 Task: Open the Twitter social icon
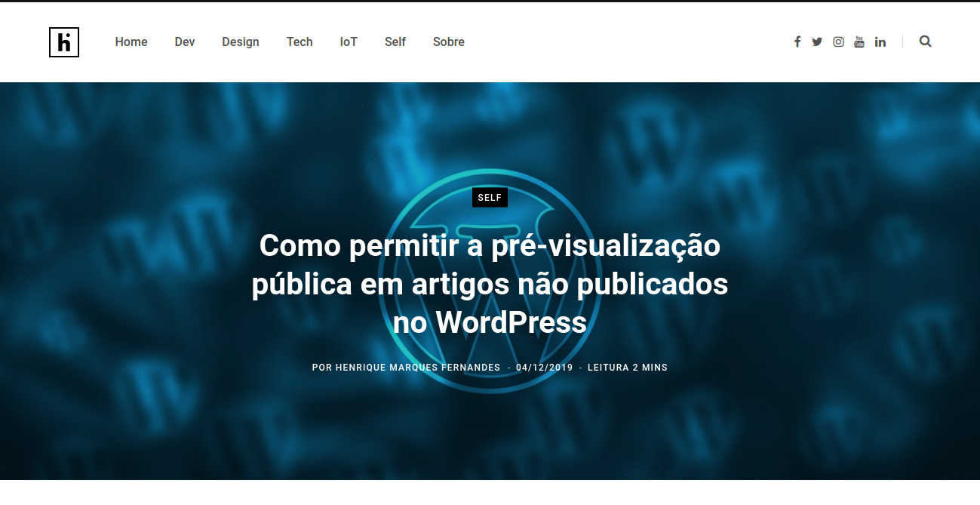pyautogui.click(x=817, y=42)
